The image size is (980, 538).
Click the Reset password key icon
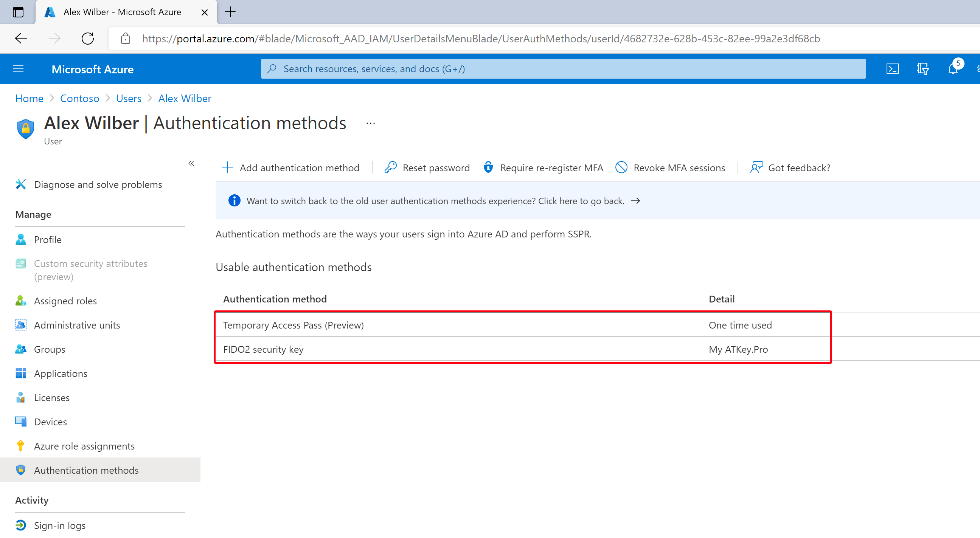click(391, 167)
